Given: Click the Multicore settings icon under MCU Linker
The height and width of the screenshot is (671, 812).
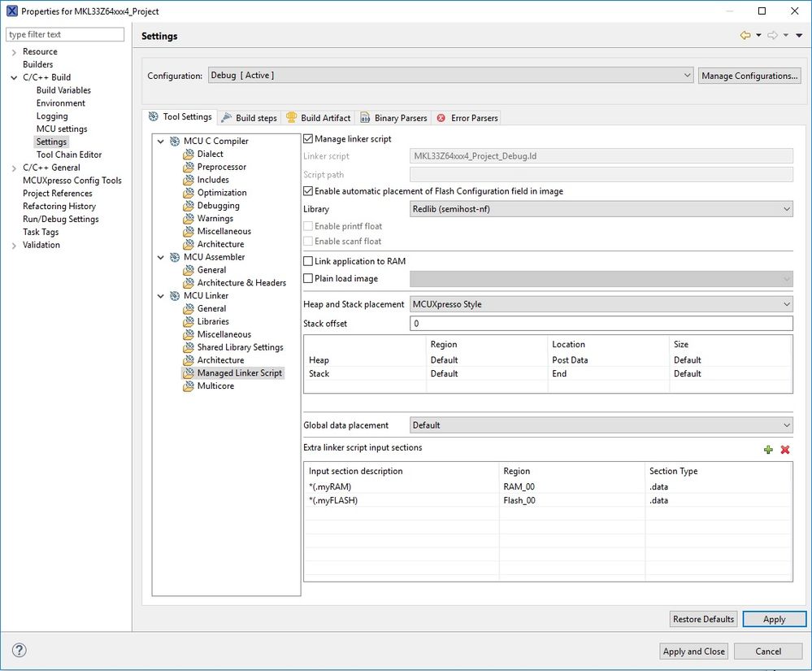Looking at the screenshot, I should tap(189, 386).
